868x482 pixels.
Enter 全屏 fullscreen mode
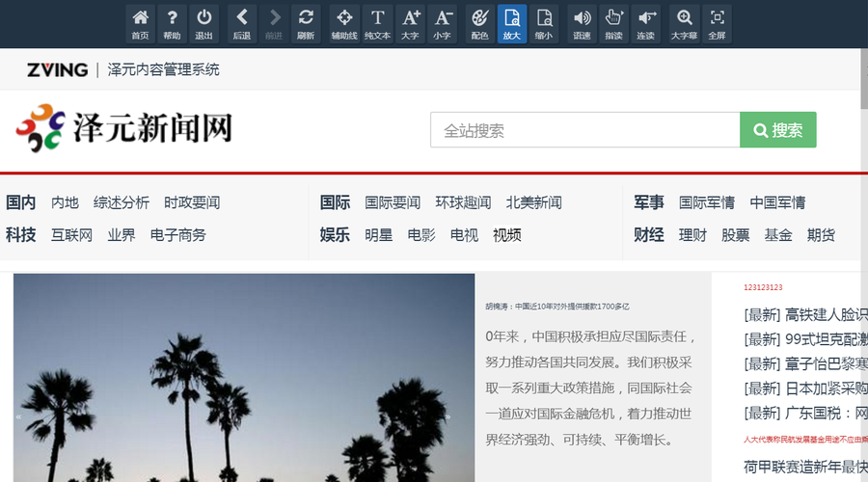pyautogui.click(x=716, y=23)
